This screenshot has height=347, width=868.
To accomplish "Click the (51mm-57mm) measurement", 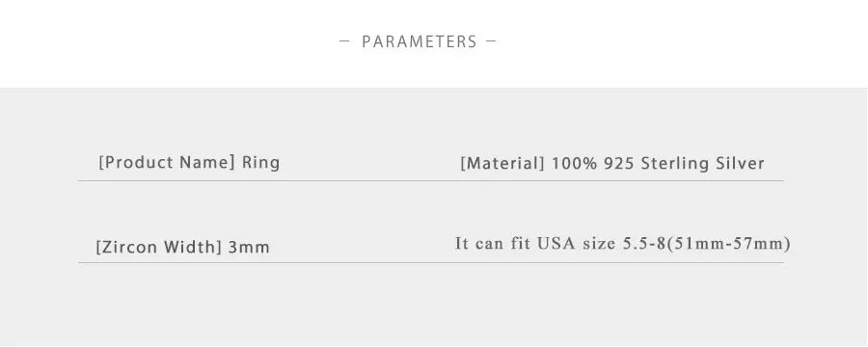I will click(728, 244).
